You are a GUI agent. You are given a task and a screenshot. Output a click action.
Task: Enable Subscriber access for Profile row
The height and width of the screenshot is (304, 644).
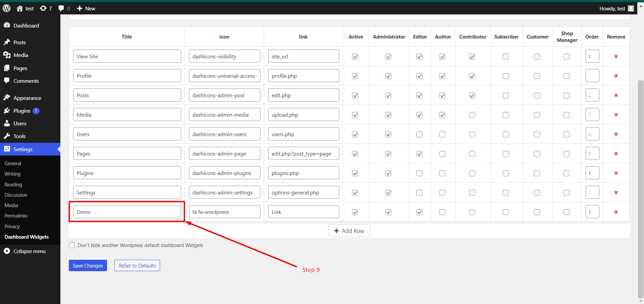point(506,76)
